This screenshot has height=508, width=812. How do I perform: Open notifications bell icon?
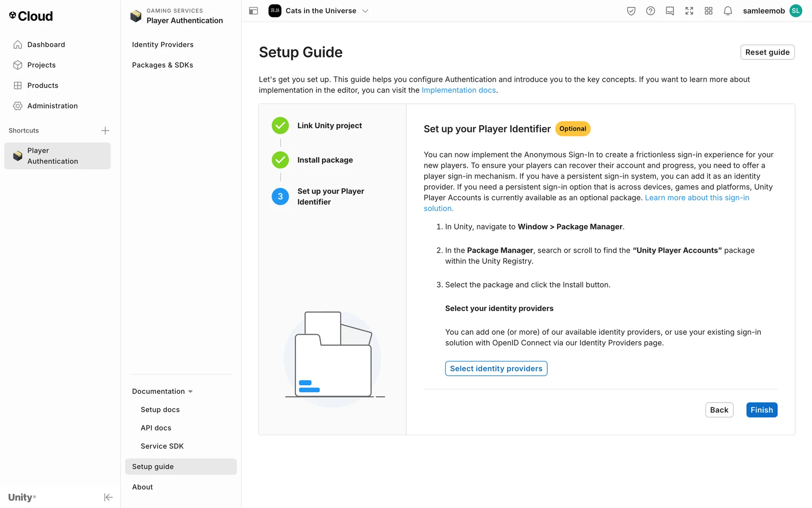click(728, 11)
